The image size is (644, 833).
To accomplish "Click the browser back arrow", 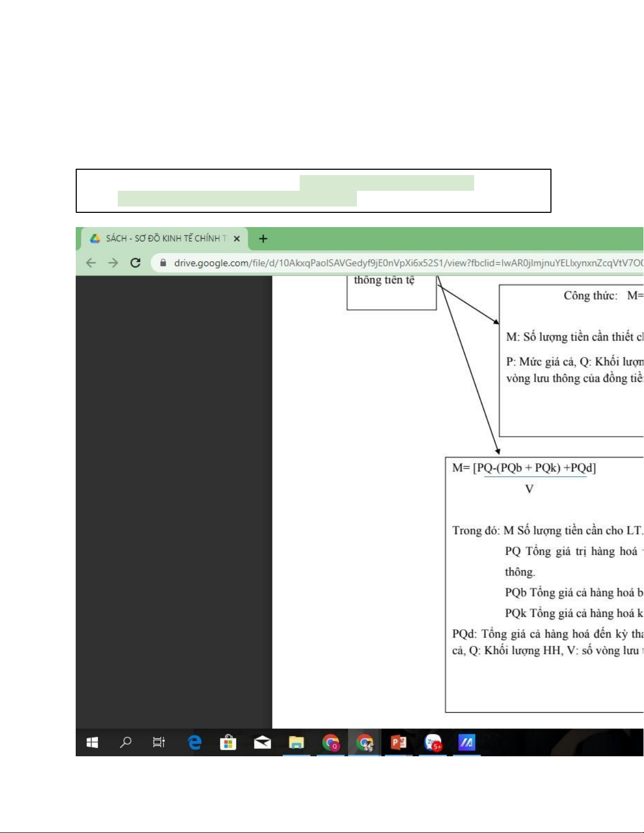I will (91, 263).
